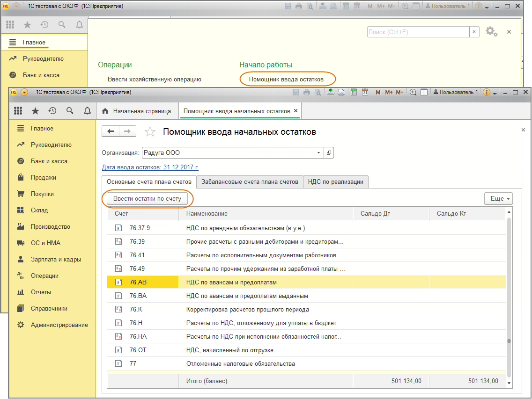Open the settings gear in back window
Screen dimensions: 532x399
point(491,31)
